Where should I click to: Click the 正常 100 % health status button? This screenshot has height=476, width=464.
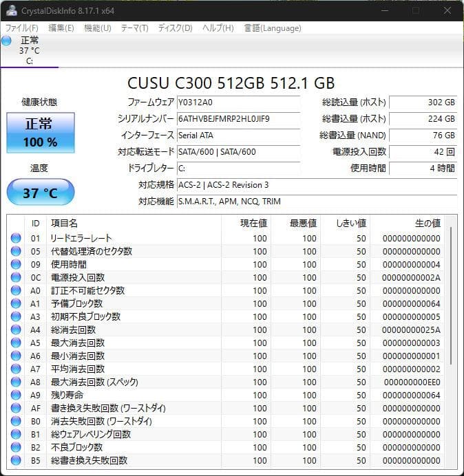(x=41, y=133)
